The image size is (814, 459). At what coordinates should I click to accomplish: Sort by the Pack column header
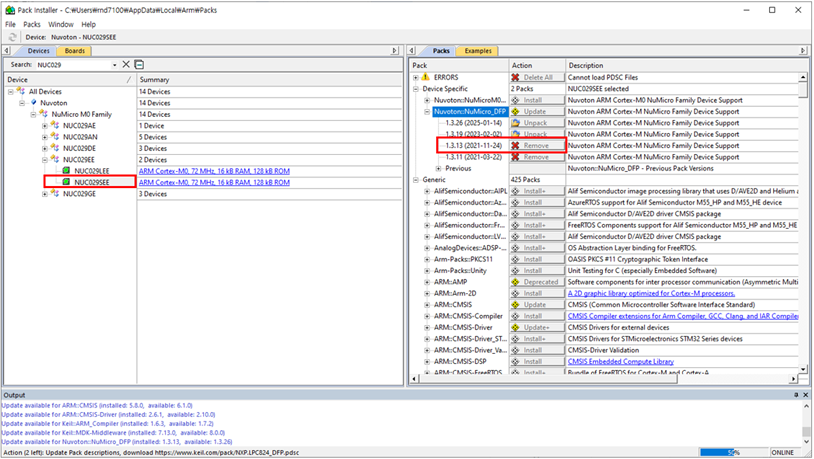coord(459,65)
